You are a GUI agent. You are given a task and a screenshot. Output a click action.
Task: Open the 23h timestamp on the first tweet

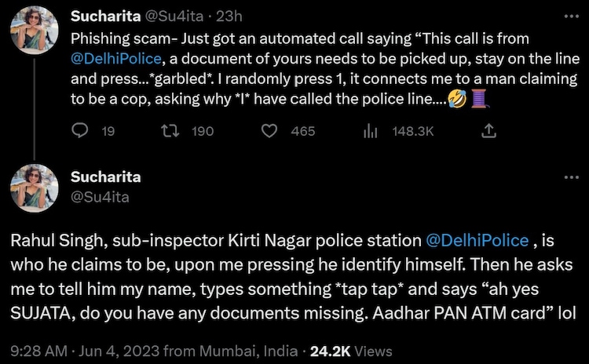[216, 16]
